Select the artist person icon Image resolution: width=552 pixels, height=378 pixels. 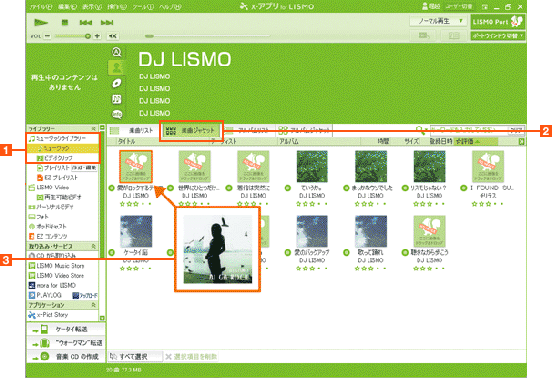116,67
